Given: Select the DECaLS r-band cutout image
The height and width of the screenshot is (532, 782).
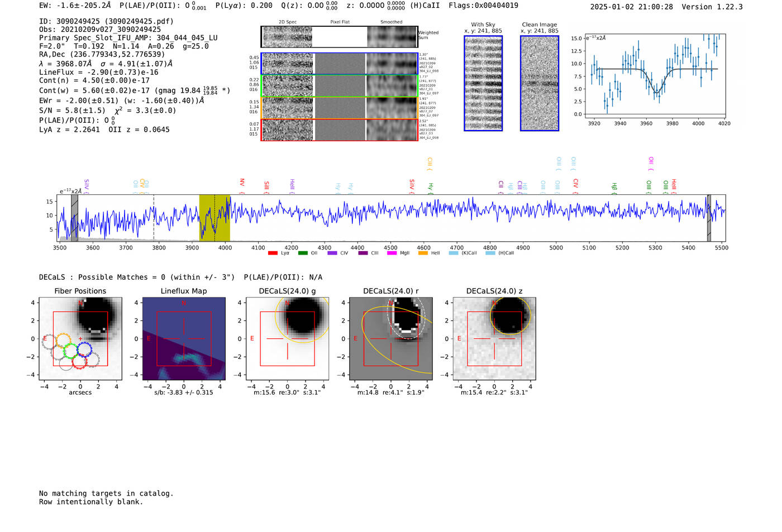Looking at the screenshot, I should 390,338.
